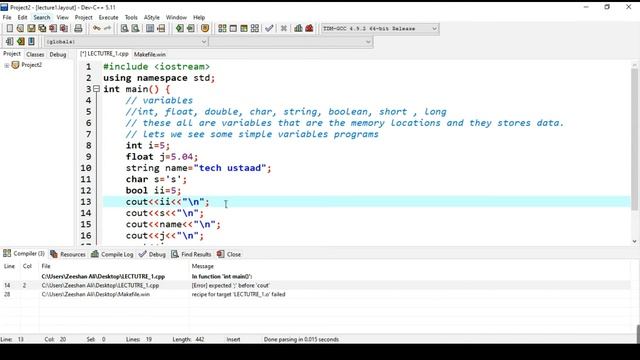Start debugging with the checkmark icon

click(x=269, y=28)
